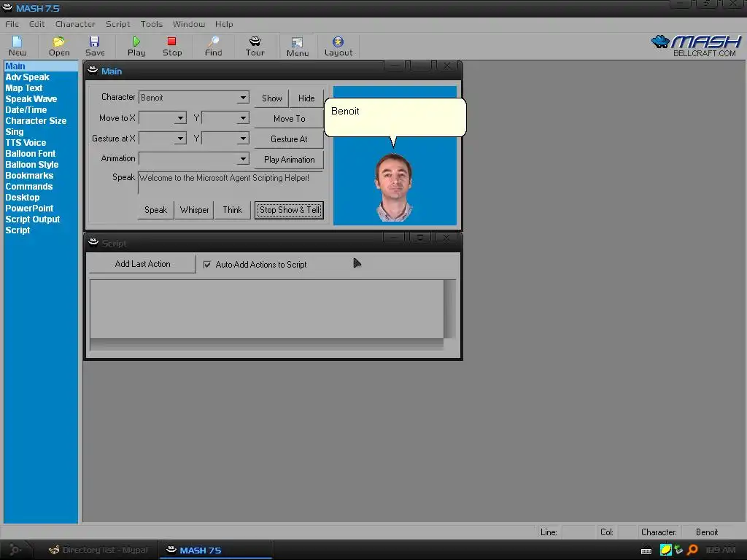This screenshot has width=747, height=560.
Task: Click the Gesture At button
Action: point(289,139)
